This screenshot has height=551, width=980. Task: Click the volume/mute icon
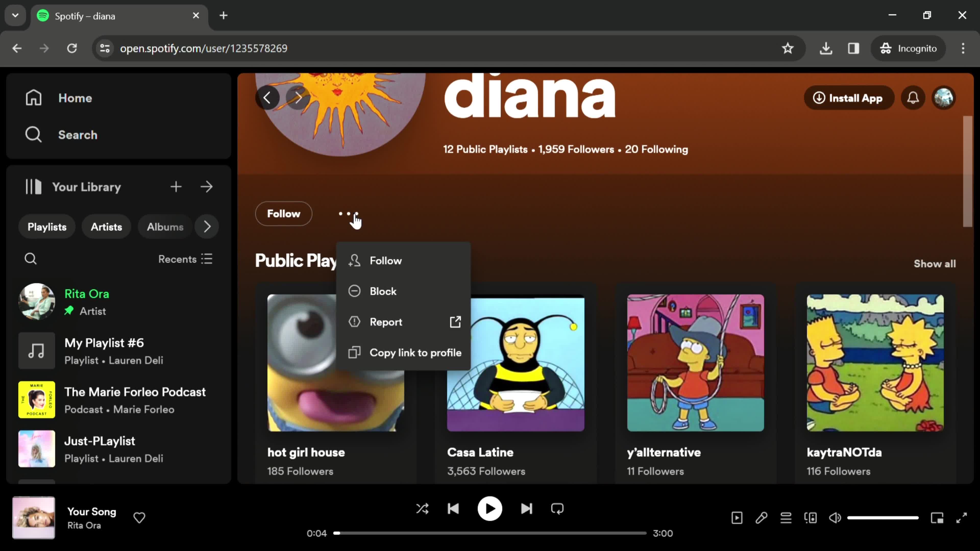tap(837, 518)
